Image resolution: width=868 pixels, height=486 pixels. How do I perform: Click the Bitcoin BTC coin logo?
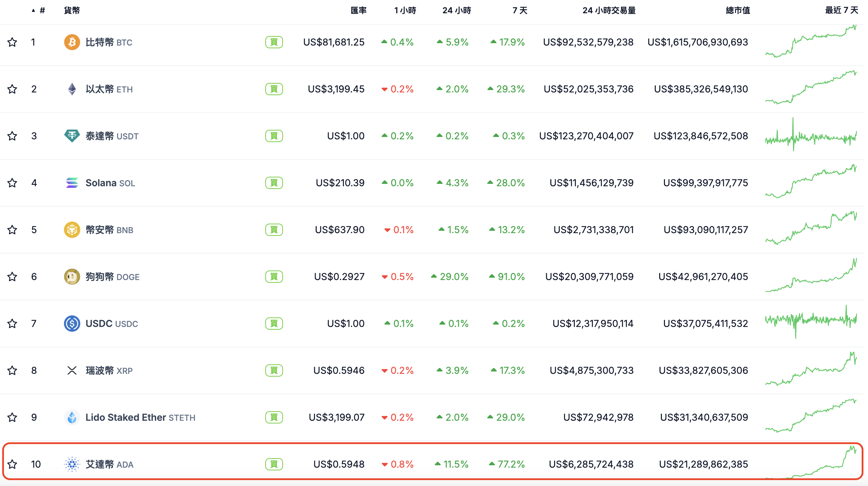click(x=72, y=42)
